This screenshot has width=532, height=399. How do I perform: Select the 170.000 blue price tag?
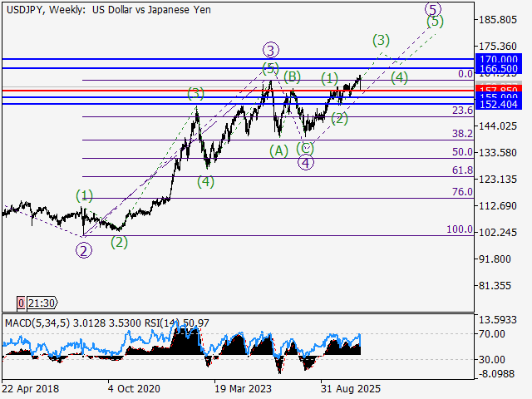point(499,58)
